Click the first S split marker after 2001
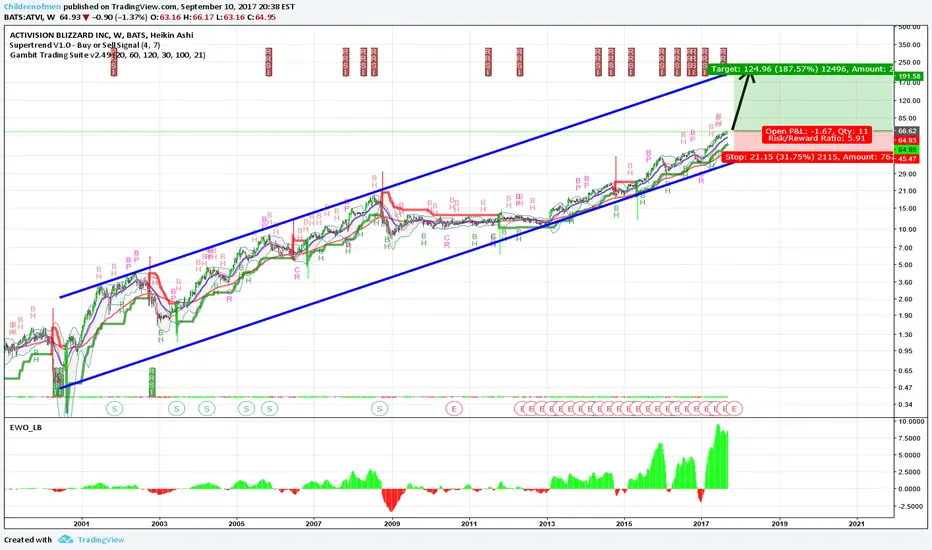The image size is (932, 550). (115, 408)
